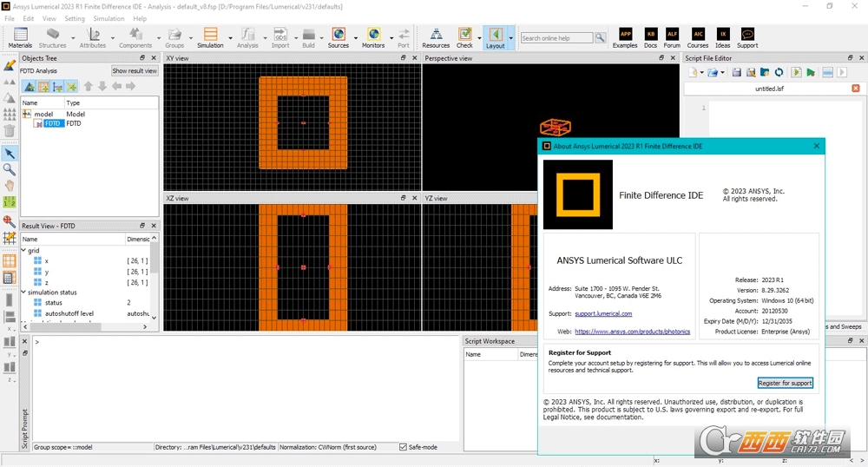The height and width of the screenshot is (467, 868).
Task: Open the Examples APP icon
Action: [x=625, y=35]
